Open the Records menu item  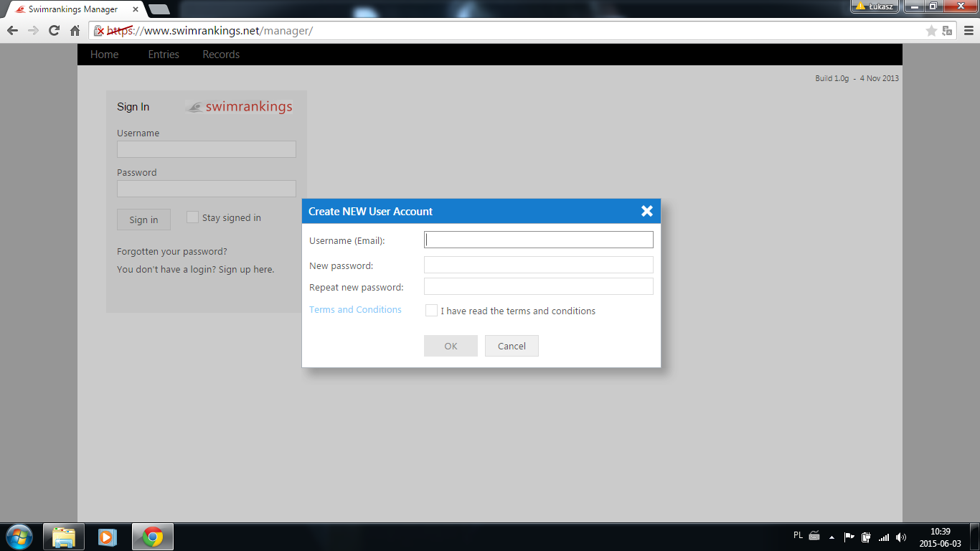(x=221, y=55)
